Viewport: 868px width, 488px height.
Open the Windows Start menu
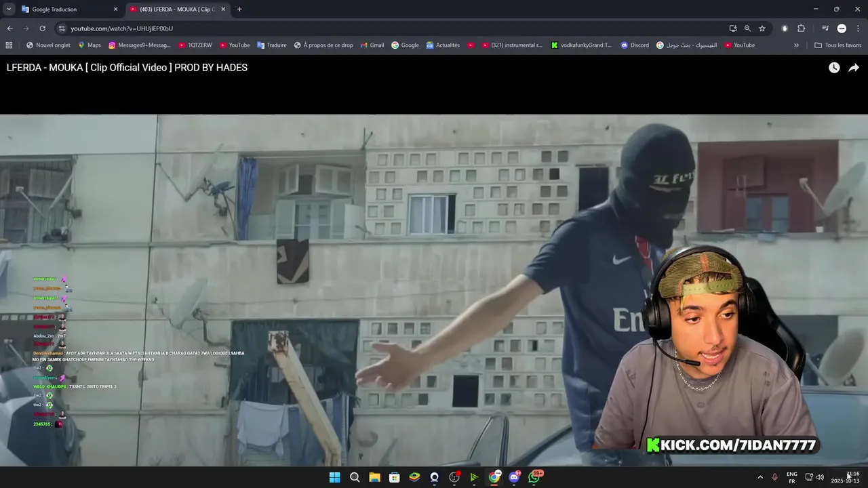coord(334,477)
